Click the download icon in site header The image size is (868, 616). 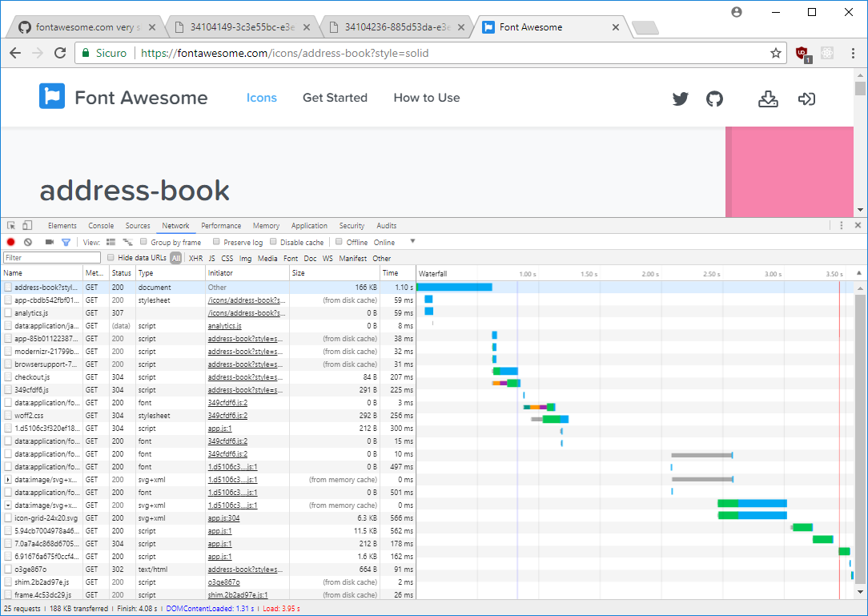(x=768, y=99)
